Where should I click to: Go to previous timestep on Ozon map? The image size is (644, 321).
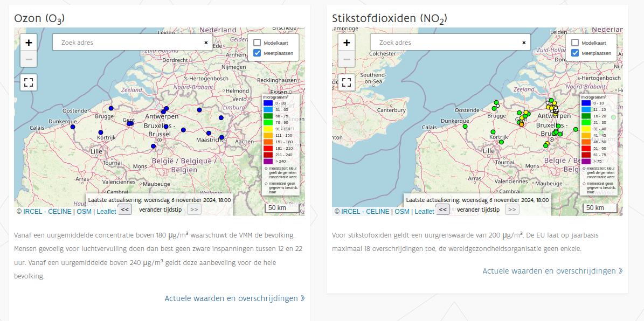[x=124, y=210]
